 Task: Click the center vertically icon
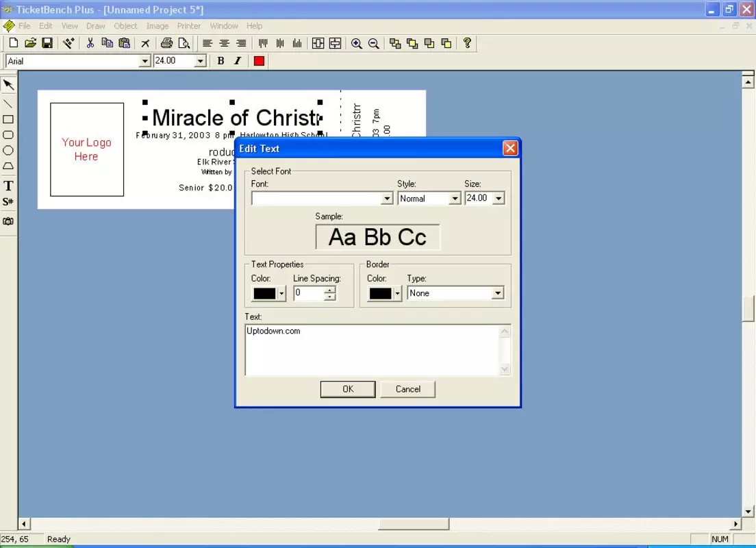(335, 43)
